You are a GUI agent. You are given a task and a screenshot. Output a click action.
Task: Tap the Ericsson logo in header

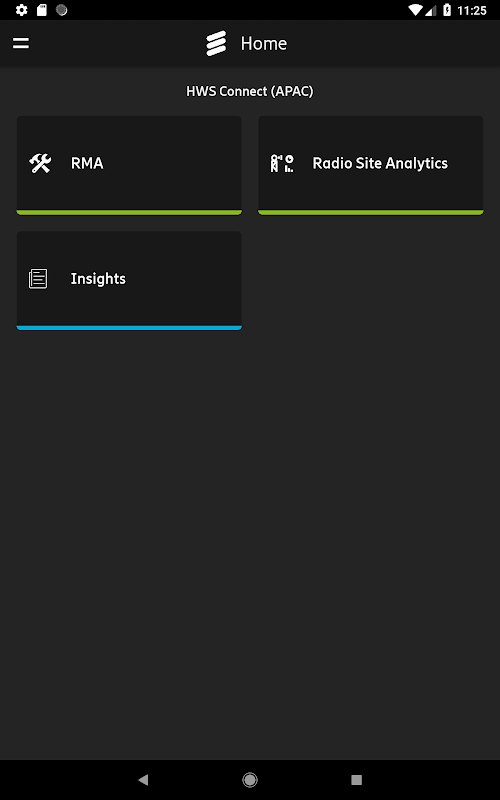coord(216,43)
